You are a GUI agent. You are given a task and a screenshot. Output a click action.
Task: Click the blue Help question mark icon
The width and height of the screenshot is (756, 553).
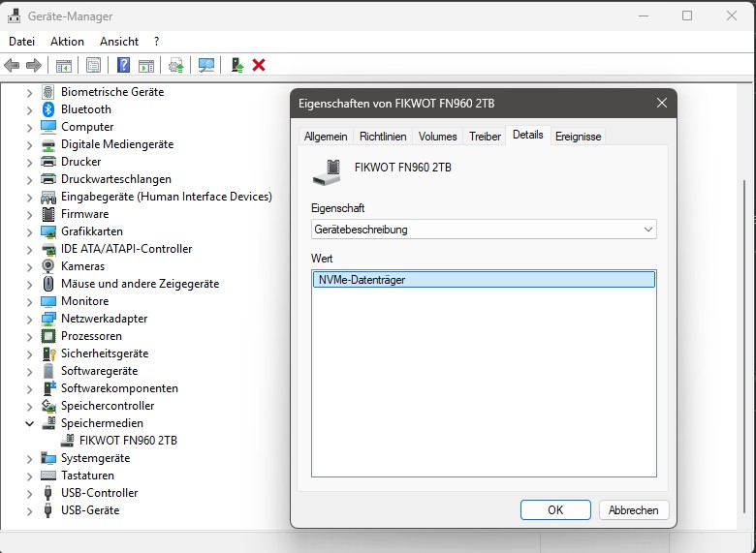pos(124,65)
